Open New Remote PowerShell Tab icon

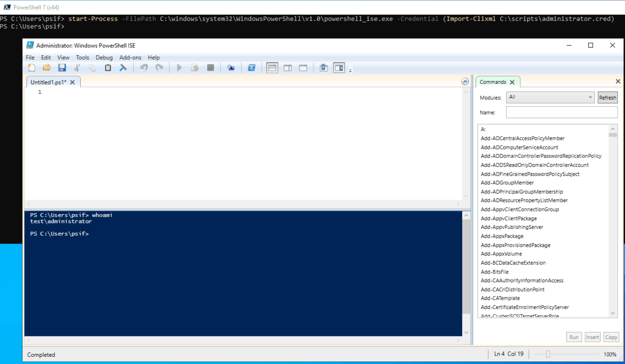coord(231,68)
